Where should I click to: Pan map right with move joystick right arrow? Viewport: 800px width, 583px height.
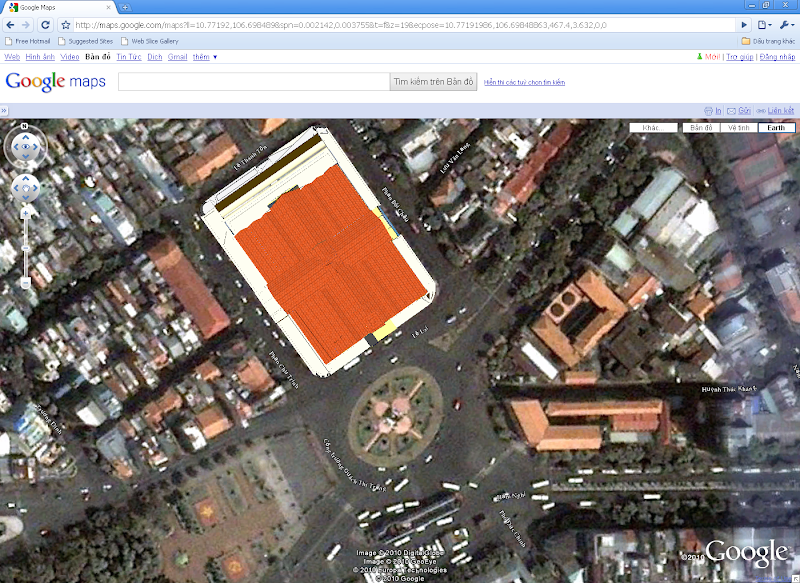[35, 188]
